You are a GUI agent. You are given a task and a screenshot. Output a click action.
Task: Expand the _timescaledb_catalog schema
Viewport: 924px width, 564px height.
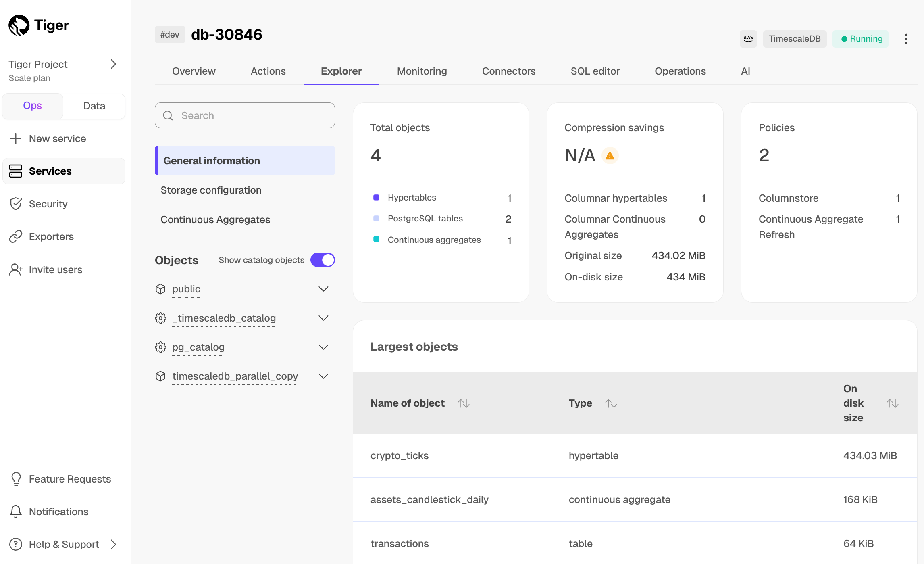click(x=323, y=318)
